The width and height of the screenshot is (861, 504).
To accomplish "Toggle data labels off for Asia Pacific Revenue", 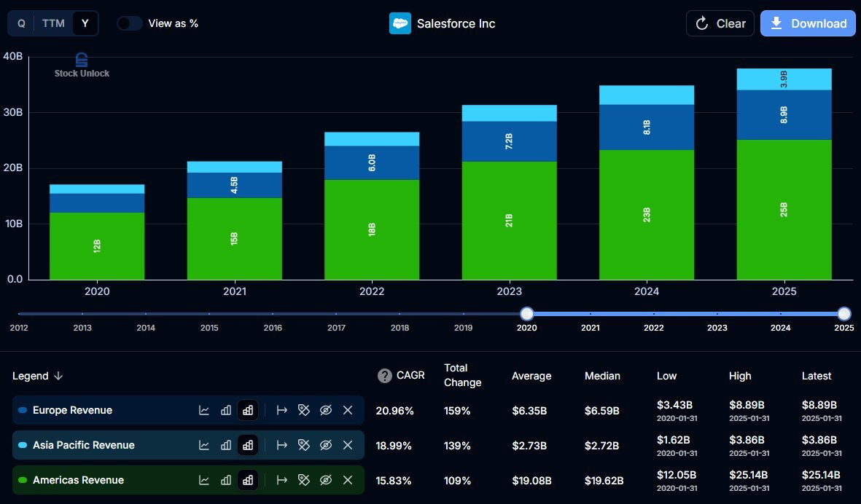I will click(304, 445).
